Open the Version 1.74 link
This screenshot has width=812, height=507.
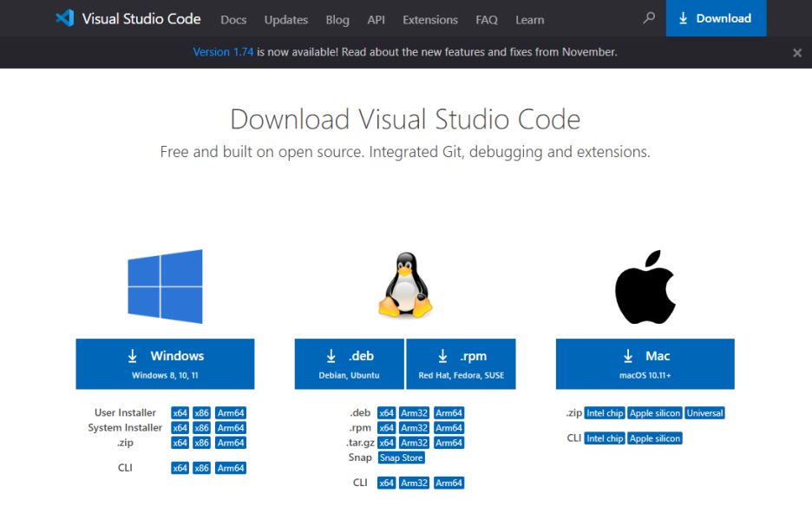[x=223, y=52]
